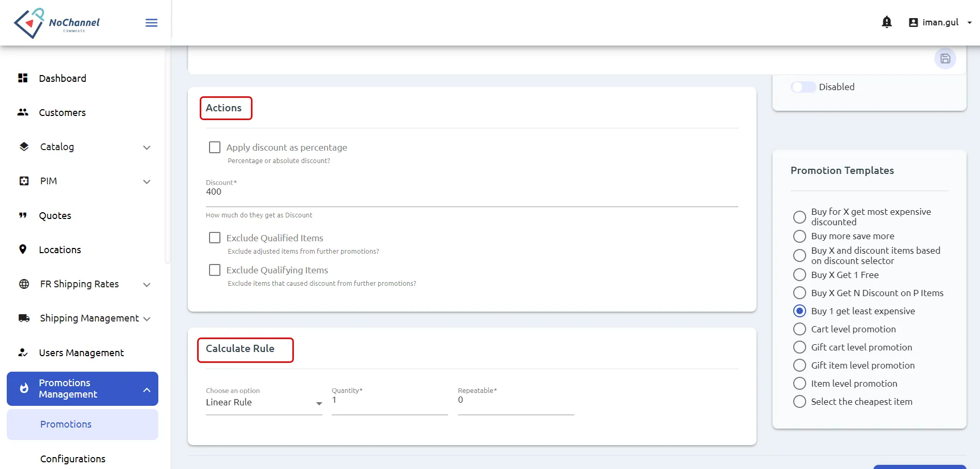Toggle the hamburger sidebar menu
Image resolution: width=980 pixels, height=469 pixels.
point(152,23)
